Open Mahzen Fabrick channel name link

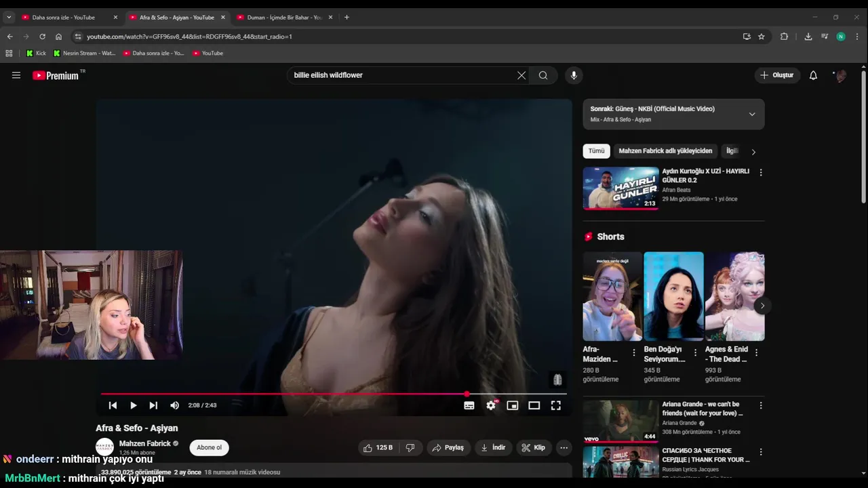tap(144, 443)
